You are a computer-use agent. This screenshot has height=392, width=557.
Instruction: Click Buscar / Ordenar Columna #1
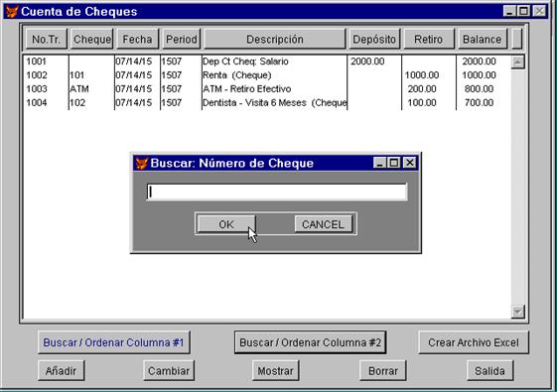pyautogui.click(x=113, y=342)
